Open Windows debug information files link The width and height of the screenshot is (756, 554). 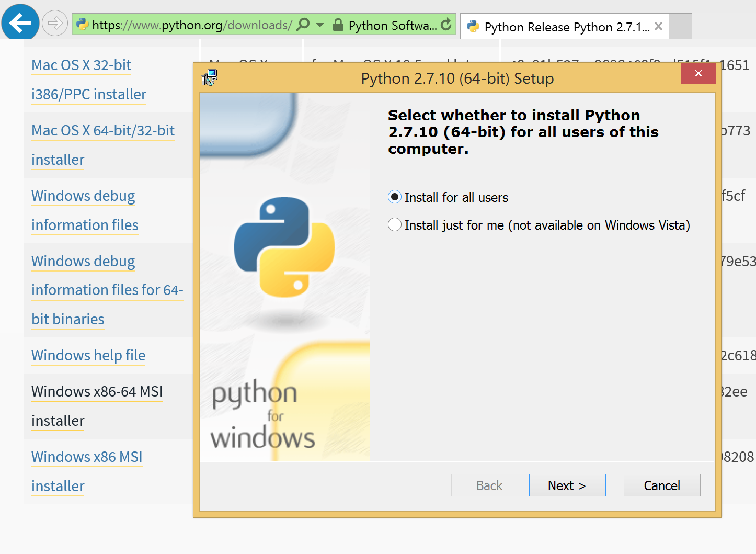(x=85, y=210)
